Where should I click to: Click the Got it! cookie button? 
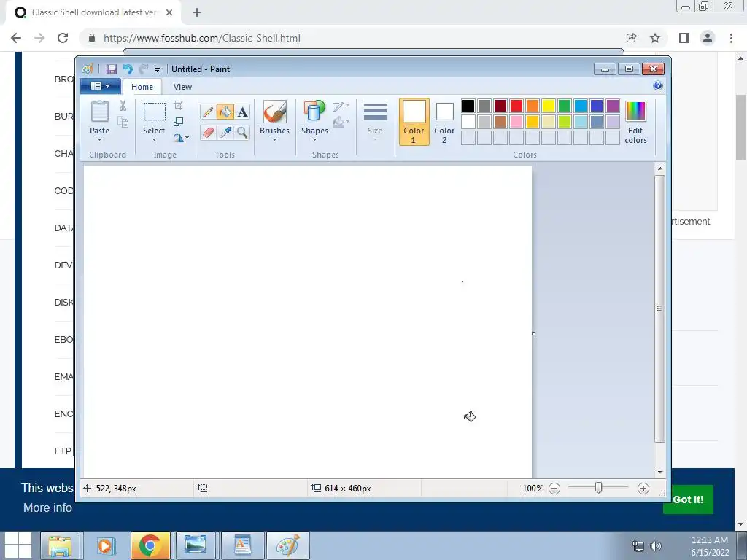pos(688,499)
